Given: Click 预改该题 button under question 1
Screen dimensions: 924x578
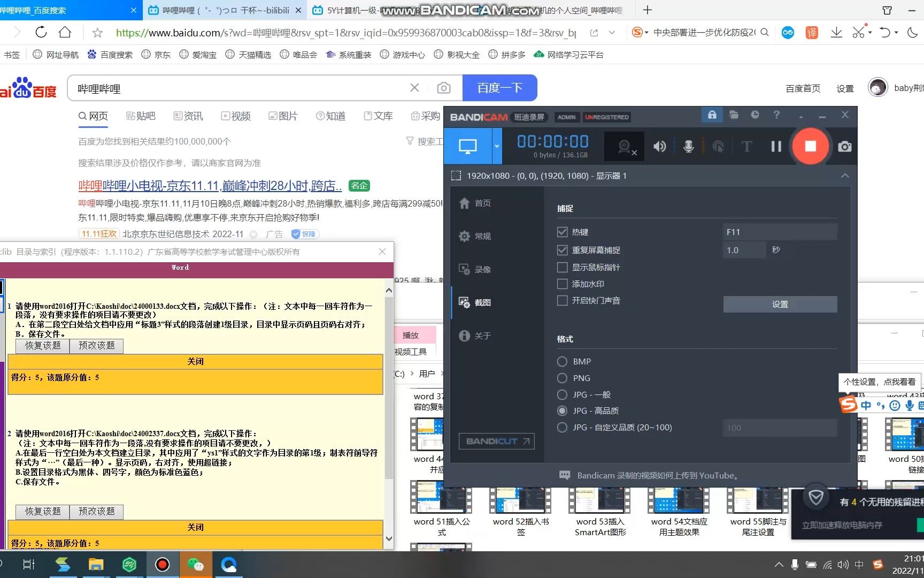Looking at the screenshot, I should click(x=97, y=346).
